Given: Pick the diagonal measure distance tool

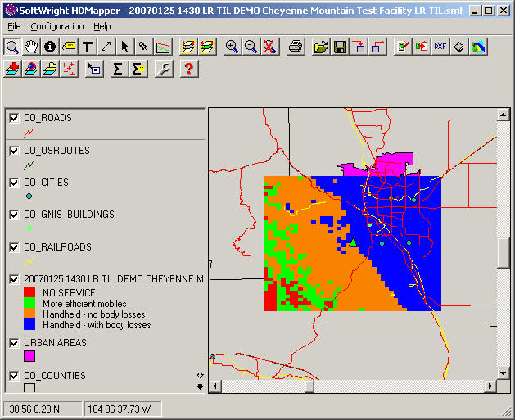Looking at the screenshot, I should [106, 47].
